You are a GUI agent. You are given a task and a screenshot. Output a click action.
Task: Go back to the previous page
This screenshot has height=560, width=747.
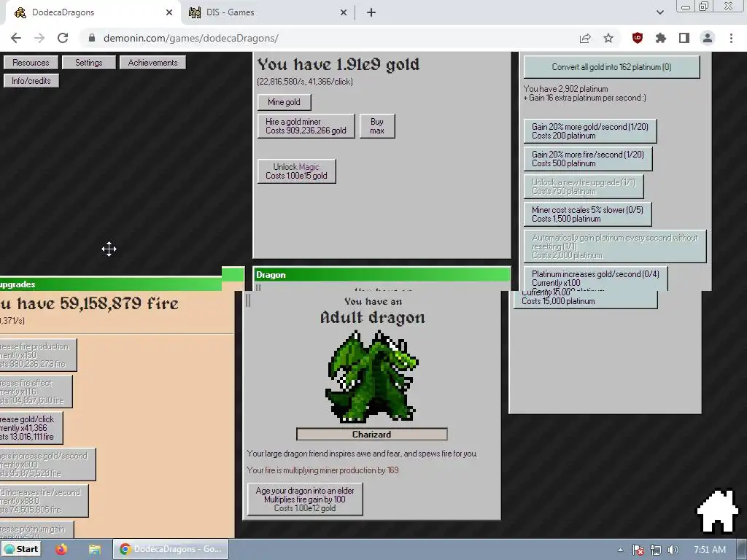(x=16, y=38)
